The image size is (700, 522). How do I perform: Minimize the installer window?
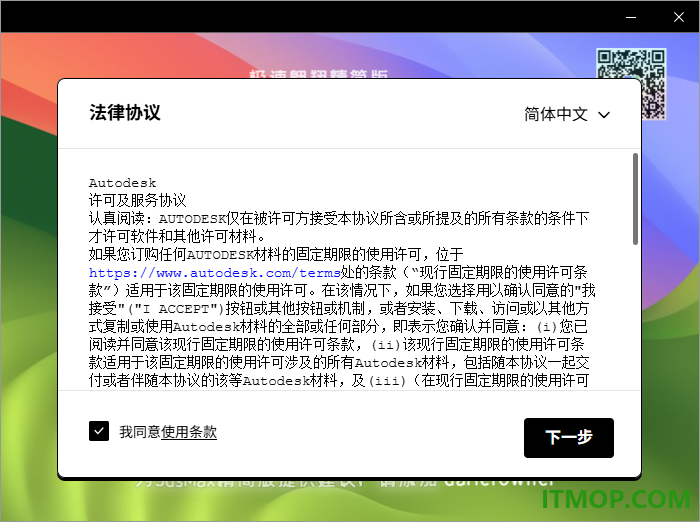(x=631, y=17)
